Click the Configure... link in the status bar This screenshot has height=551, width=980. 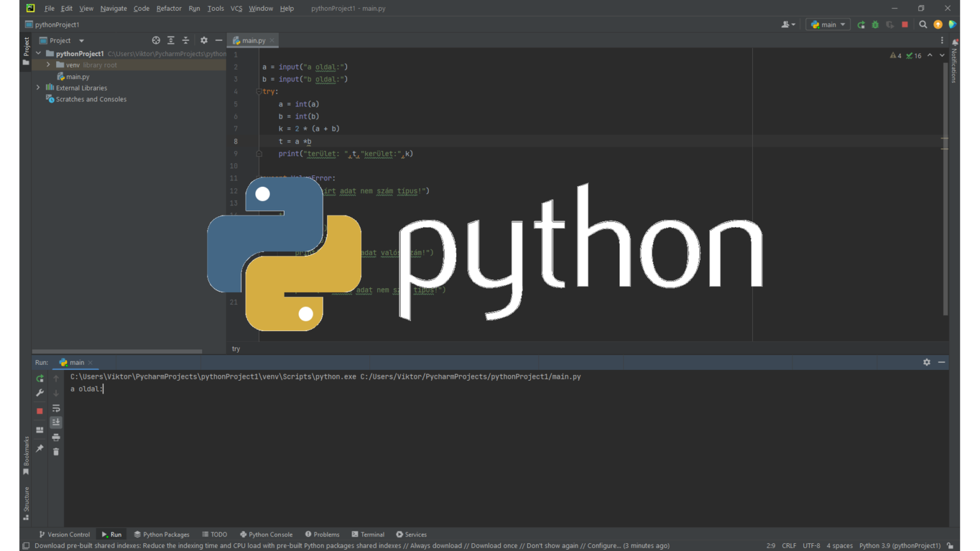point(604,545)
